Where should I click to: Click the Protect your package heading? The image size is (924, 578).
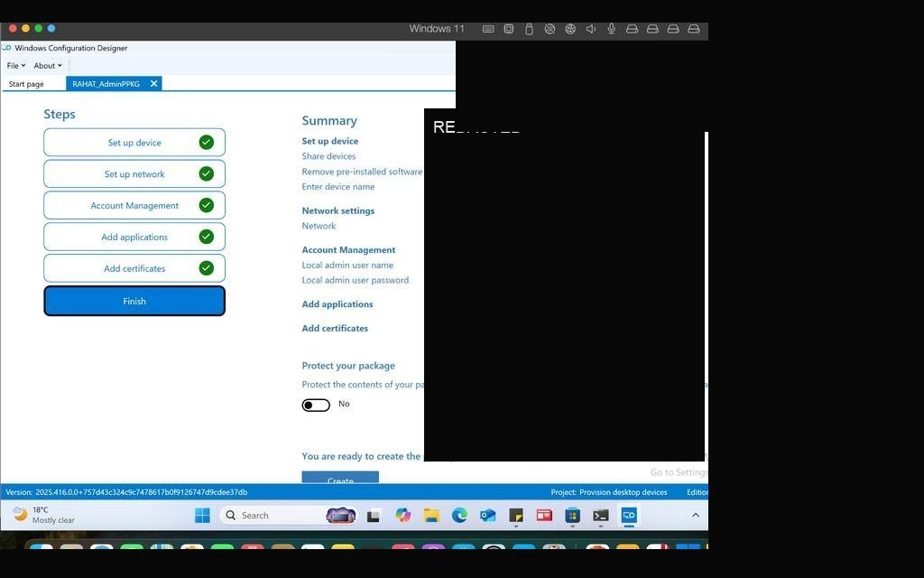point(348,366)
